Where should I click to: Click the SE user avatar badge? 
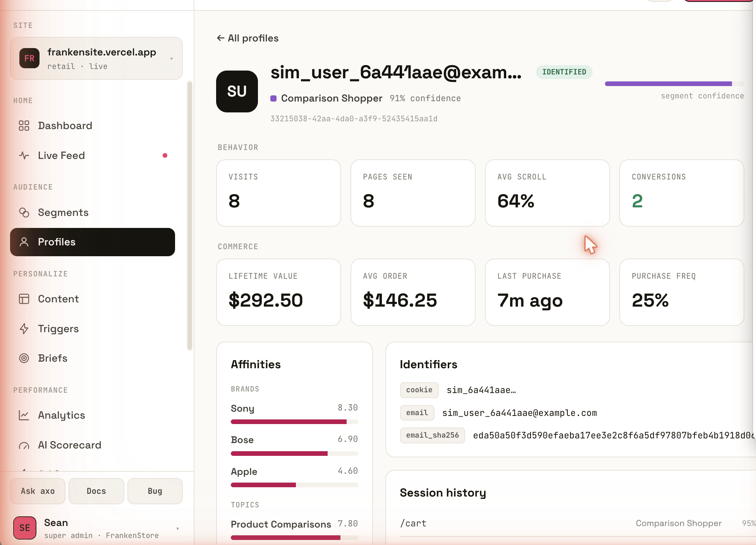(x=25, y=528)
